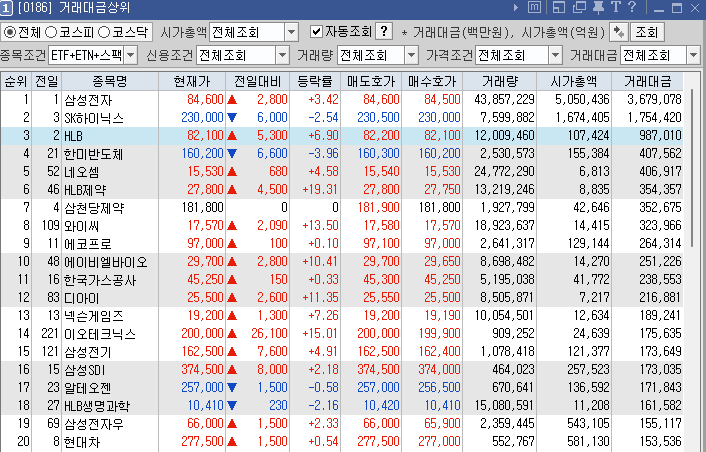Select the 넥슨게임즈 stock name

(x=93, y=316)
